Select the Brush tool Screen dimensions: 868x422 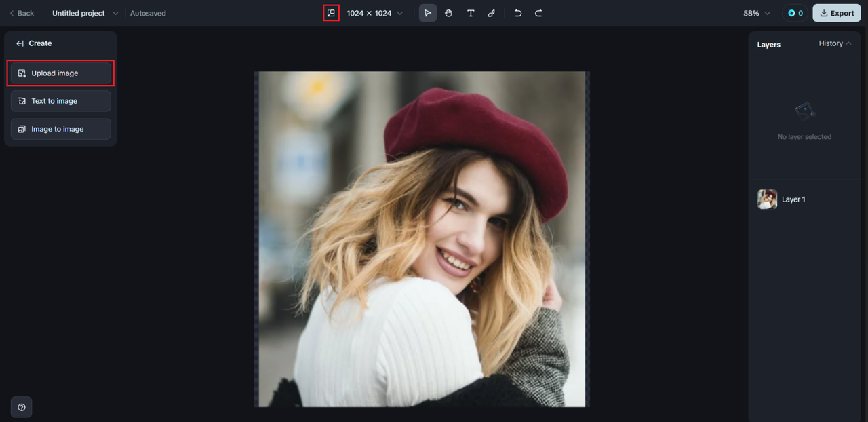[492, 13]
